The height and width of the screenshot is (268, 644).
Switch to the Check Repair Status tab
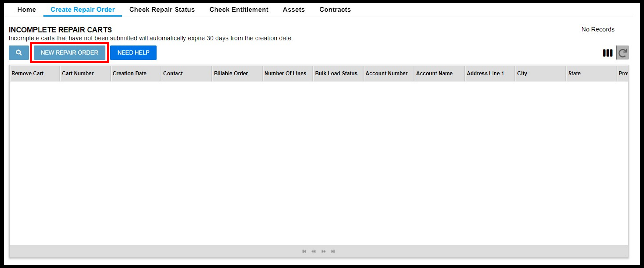tap(162, 9)
